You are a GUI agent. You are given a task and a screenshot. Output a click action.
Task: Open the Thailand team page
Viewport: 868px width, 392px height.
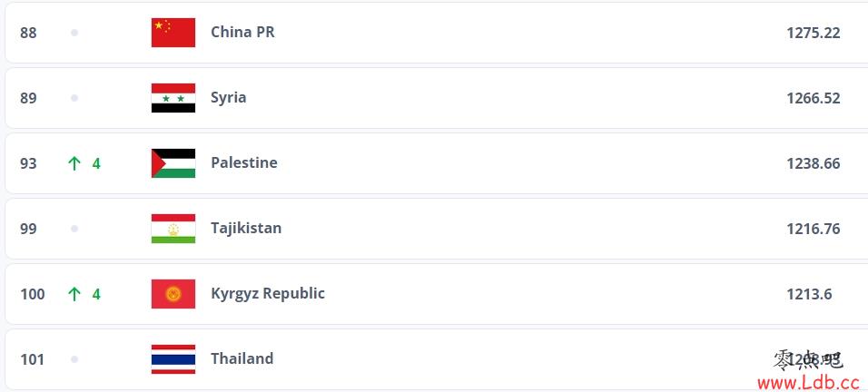[242, 358]
